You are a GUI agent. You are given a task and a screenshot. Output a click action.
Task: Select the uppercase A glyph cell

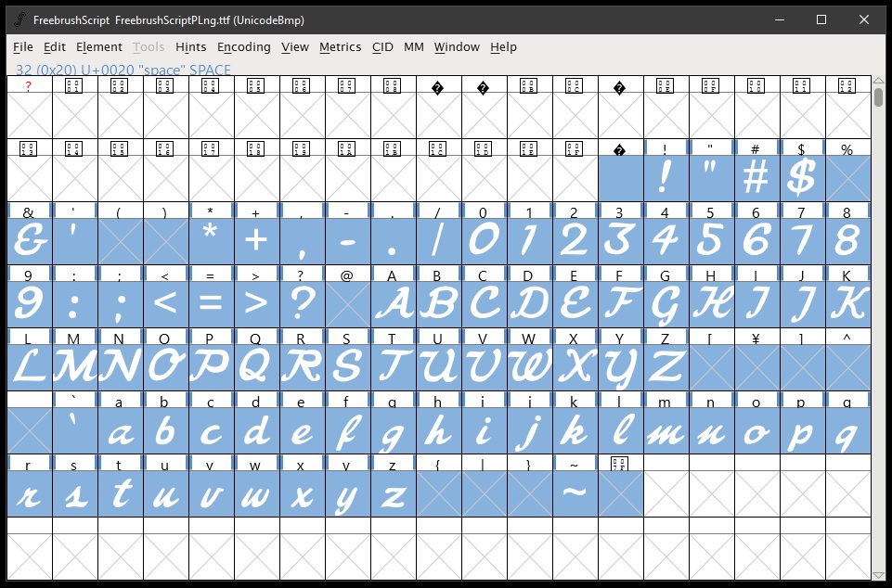pyautogui.click(x=394, y=305)
